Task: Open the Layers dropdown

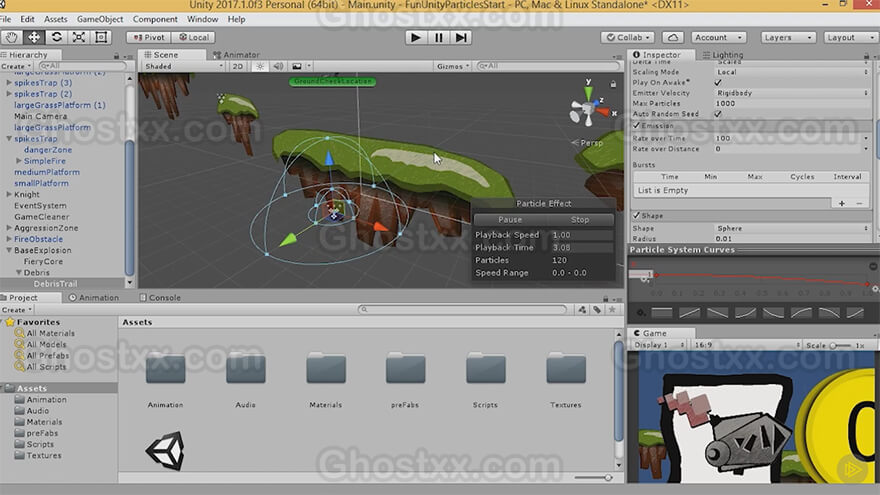Action: point(788,38)
